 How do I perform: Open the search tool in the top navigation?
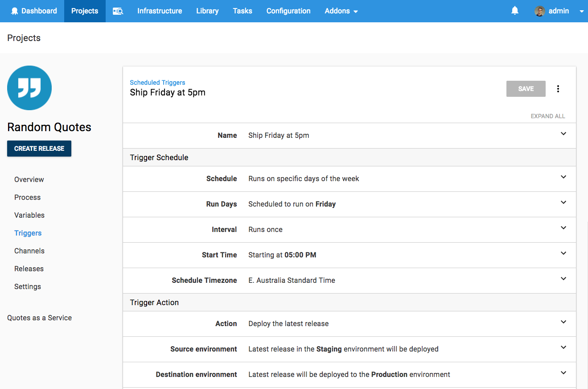point(118,11)
